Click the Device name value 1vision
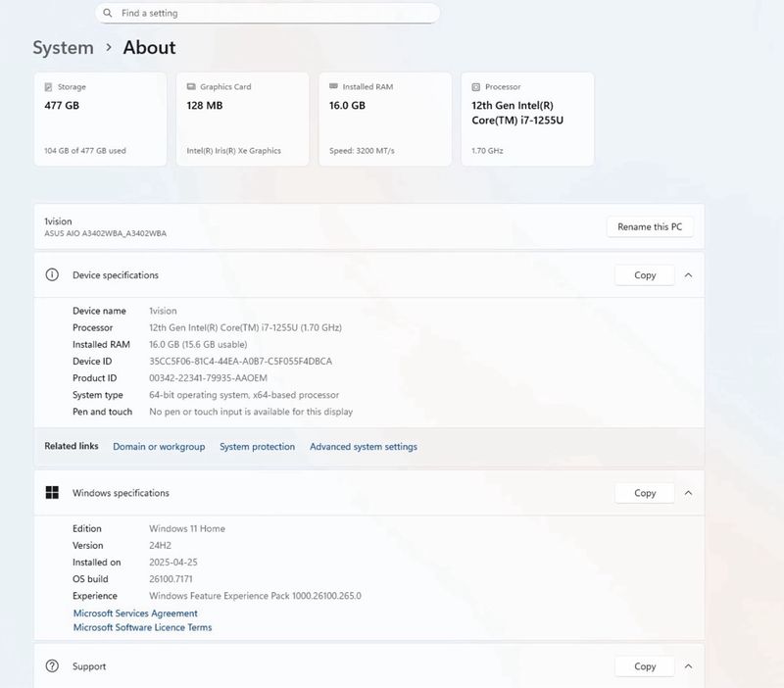This screenshot has height=688, width=784. point(163,311)
